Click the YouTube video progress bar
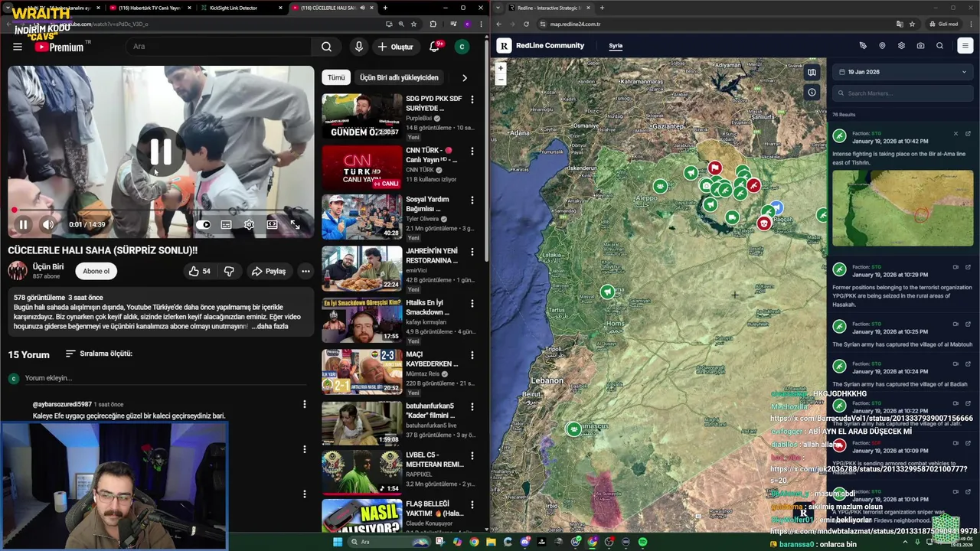 (x=161, y=210)
